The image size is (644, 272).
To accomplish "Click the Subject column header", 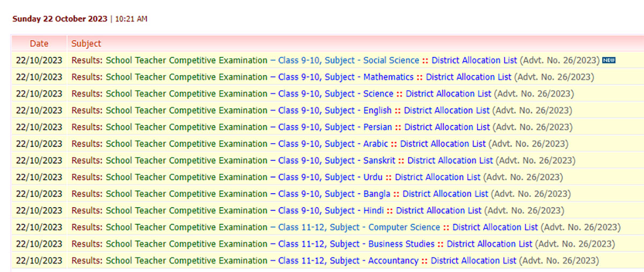I will pyautogui.click(x=86, y=43).
